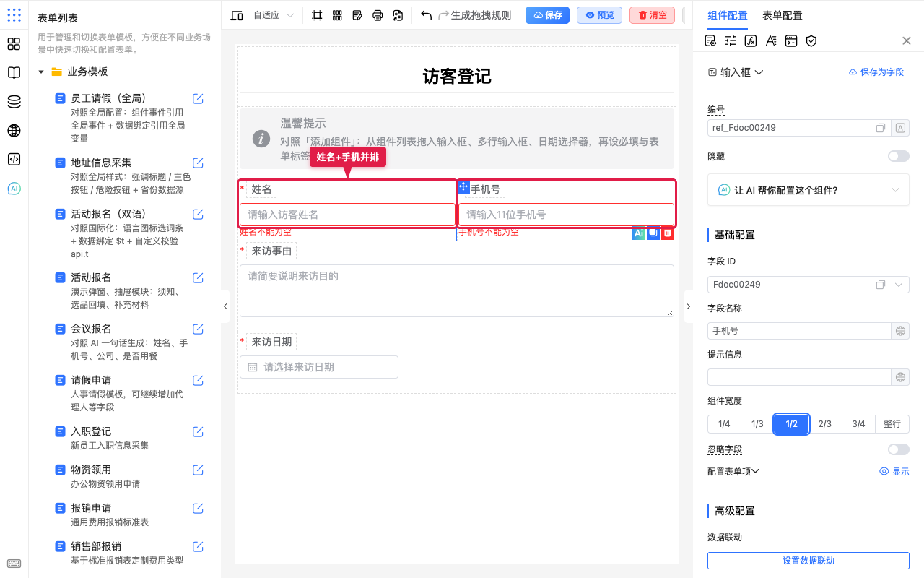Screen dimensions: 924x578
Task: Copy the ref_Fdoc00249 编号 value
Action: tap(881, 128)
